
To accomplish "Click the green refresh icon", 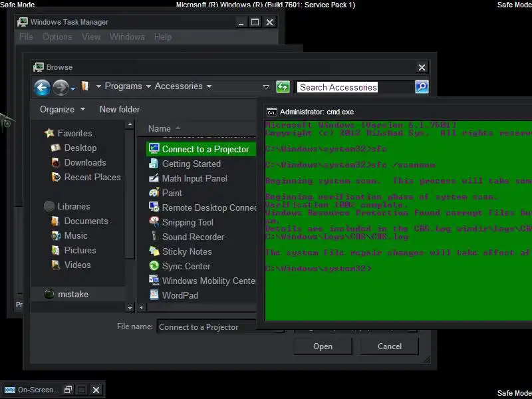I will (x=283, y=87).
